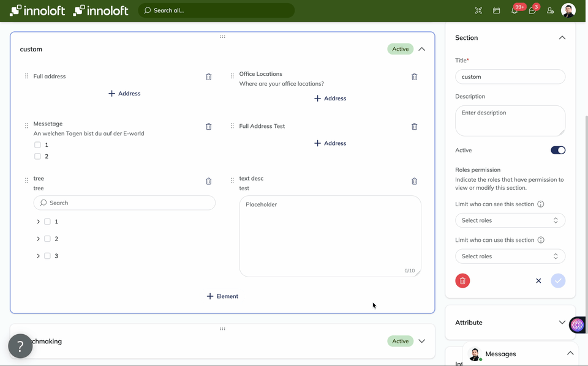588x366 pixels.
Task: Click the red delete section button
Action: (462, 280)
